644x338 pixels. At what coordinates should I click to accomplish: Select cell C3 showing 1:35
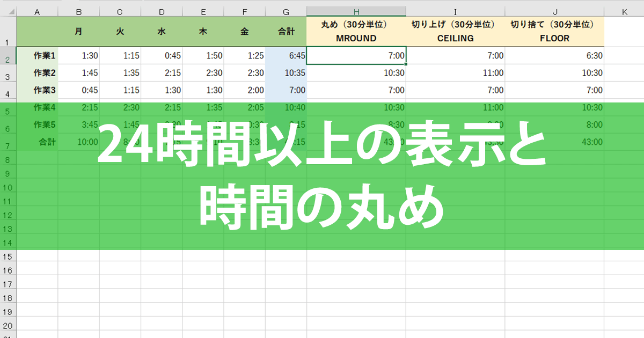[x=120, y=73]
